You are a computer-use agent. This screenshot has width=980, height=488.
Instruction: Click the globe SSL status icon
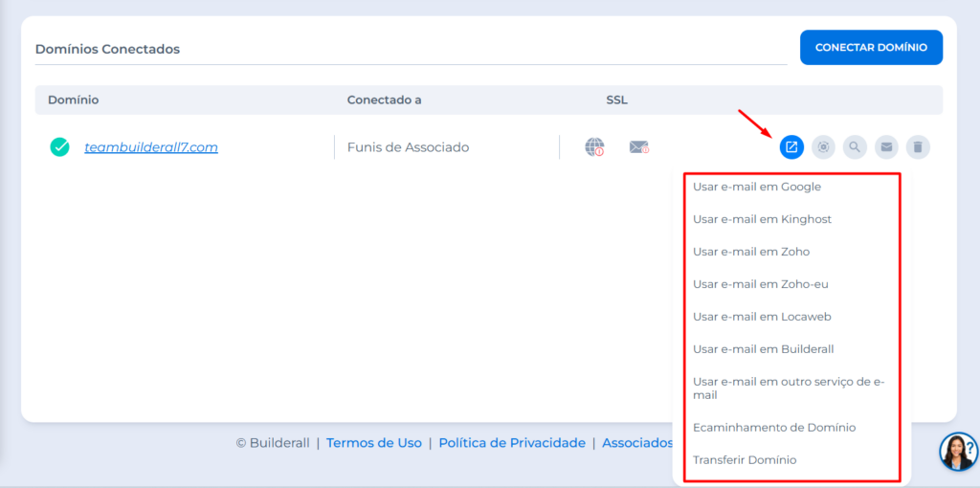594,147
